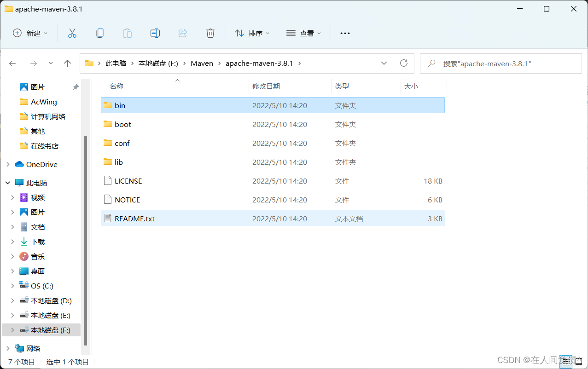Select the lib folder
Viewport: 588px width, 369px height.
(273, 162)
